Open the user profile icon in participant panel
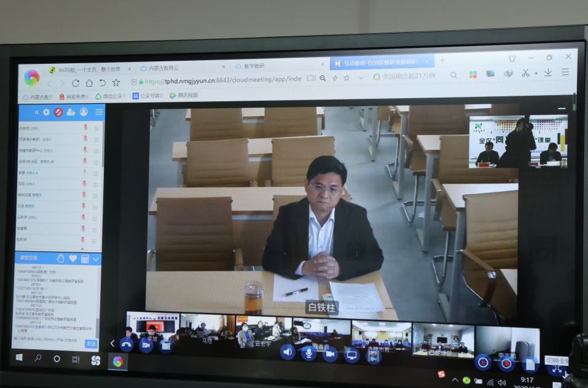This screenshot has width=588, height=388. pyautogui.click(x=84, y=112)
